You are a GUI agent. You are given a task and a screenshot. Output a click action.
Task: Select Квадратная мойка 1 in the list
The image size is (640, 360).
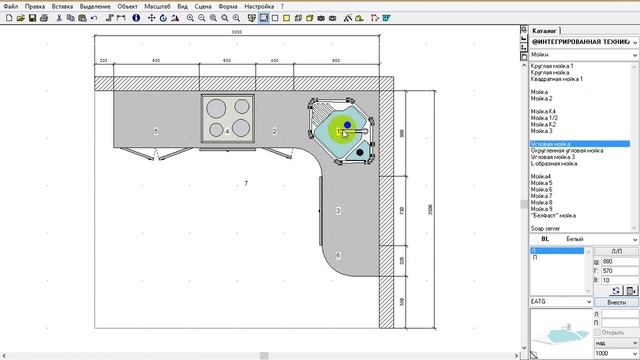coord(556,79)
